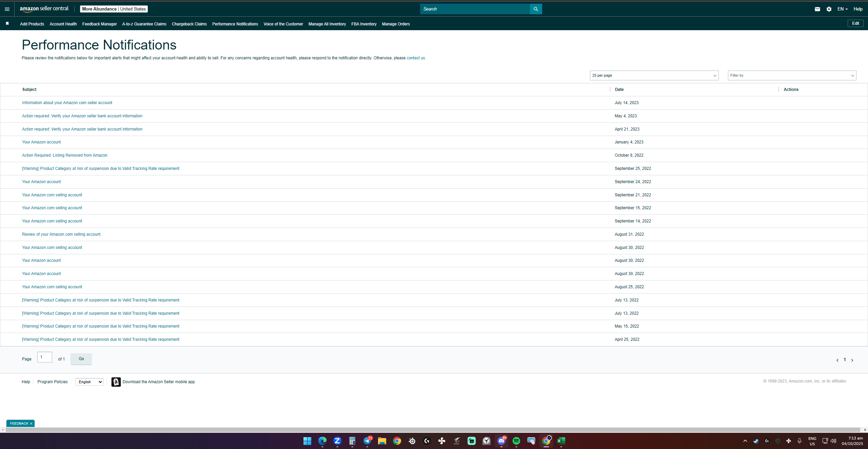Go to Manage All Inventory
This screenshot has height=449, width=868.
coord(327,24)
